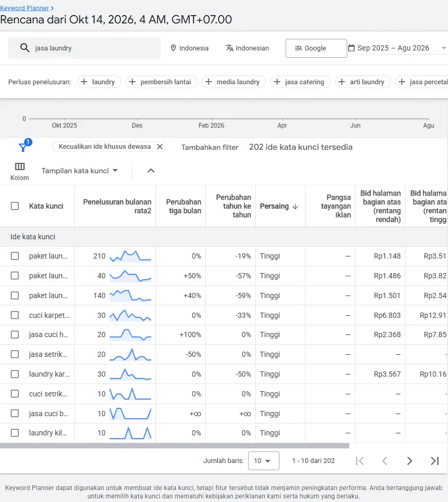Add 'media laundry' suggestion chip
This screenshot has width=448, height=502.
pos(234,82)
